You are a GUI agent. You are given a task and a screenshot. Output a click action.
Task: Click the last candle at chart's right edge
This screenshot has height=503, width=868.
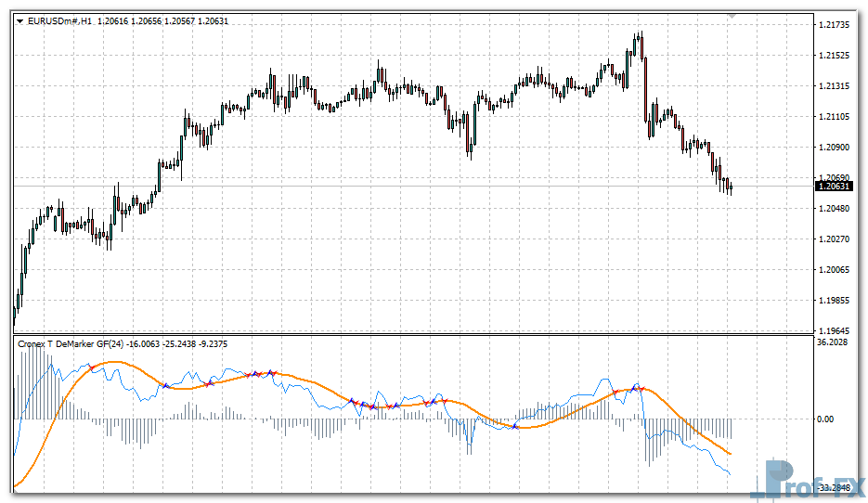click(x=732, y=187)
